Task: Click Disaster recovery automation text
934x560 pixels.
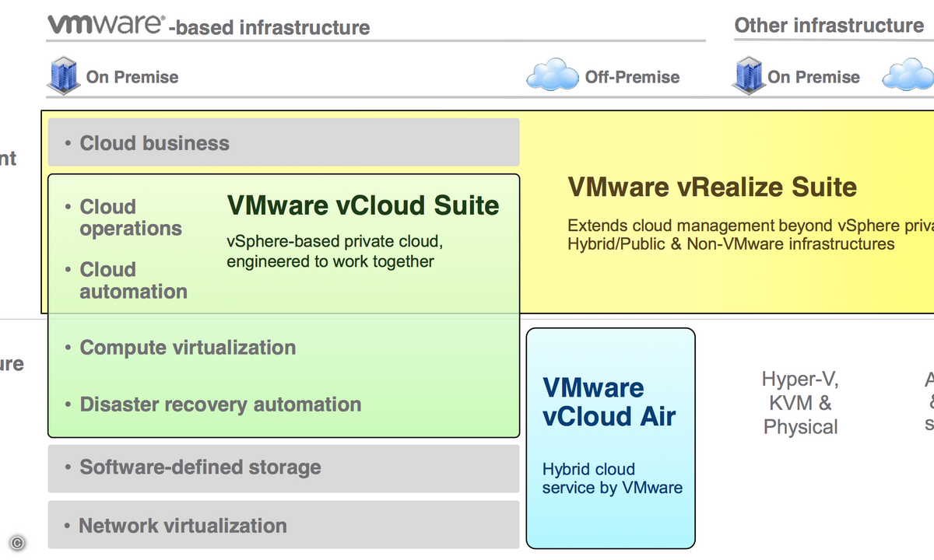Action: [220, 404]
